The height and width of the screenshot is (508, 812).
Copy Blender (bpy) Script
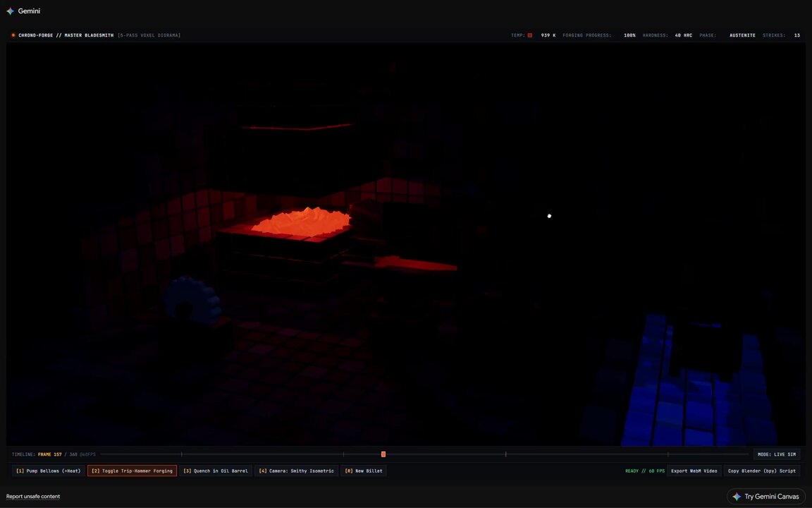click(762, 471)
